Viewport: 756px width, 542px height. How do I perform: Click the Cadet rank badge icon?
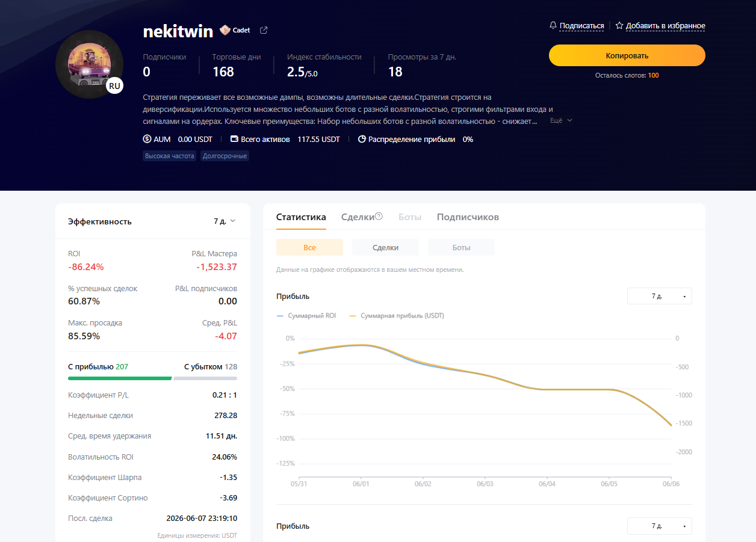click(225, 30)
